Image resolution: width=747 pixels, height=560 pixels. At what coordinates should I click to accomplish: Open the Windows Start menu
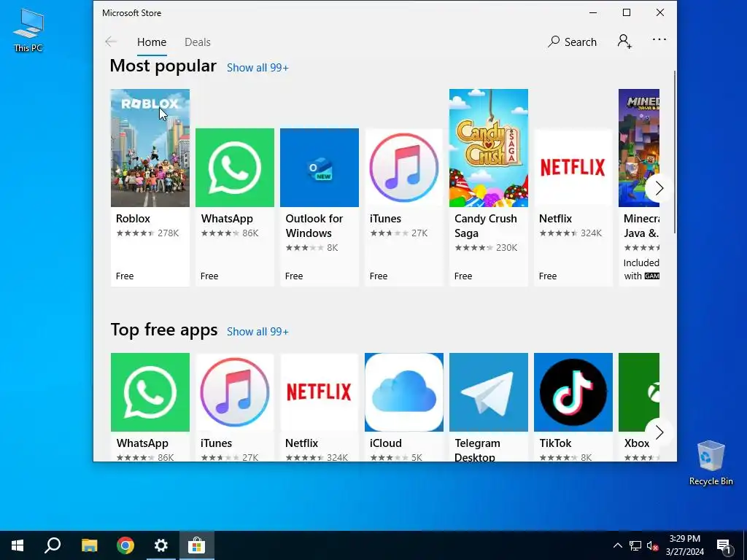coord(18,545)
